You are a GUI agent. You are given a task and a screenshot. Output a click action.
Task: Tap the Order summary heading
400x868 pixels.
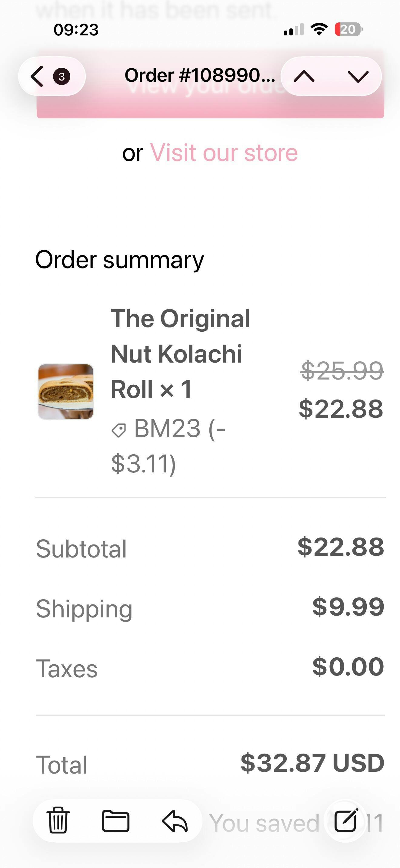(120, 260)
